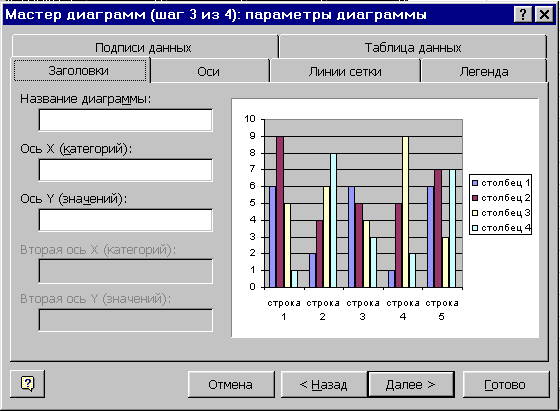Image resolution: width=560 pixels, height=411 pixels.
Task: Click the Ось X (категорий) label
Action: [76, 149]
